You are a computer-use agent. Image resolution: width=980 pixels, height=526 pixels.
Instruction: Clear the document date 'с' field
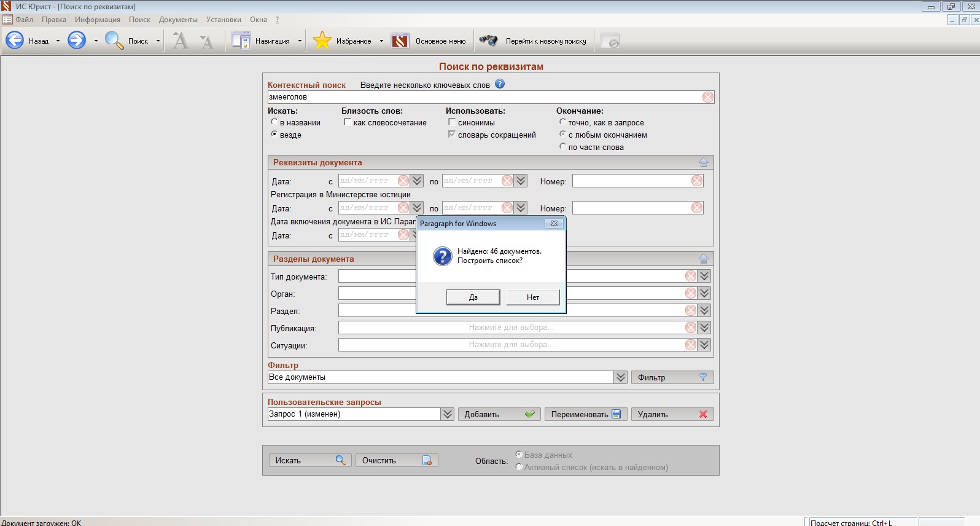point(403,181)
